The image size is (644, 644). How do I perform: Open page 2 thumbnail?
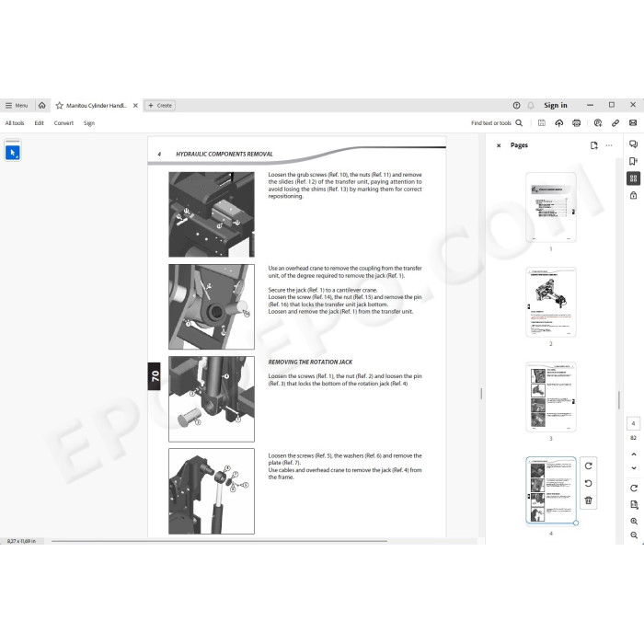point(551,303)
